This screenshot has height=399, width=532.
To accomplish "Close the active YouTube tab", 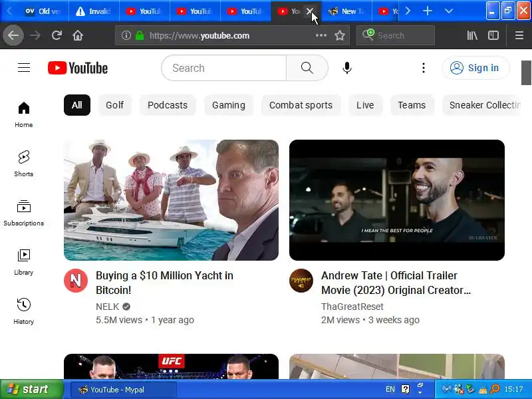I will (309, 11).
